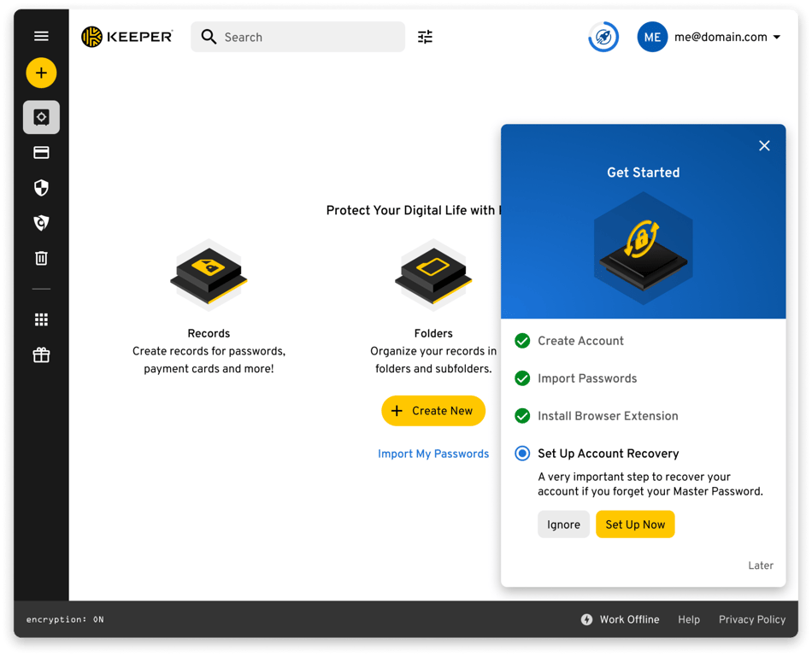
Task: Click the Create Account checkmark
Action: pos(522,341)
